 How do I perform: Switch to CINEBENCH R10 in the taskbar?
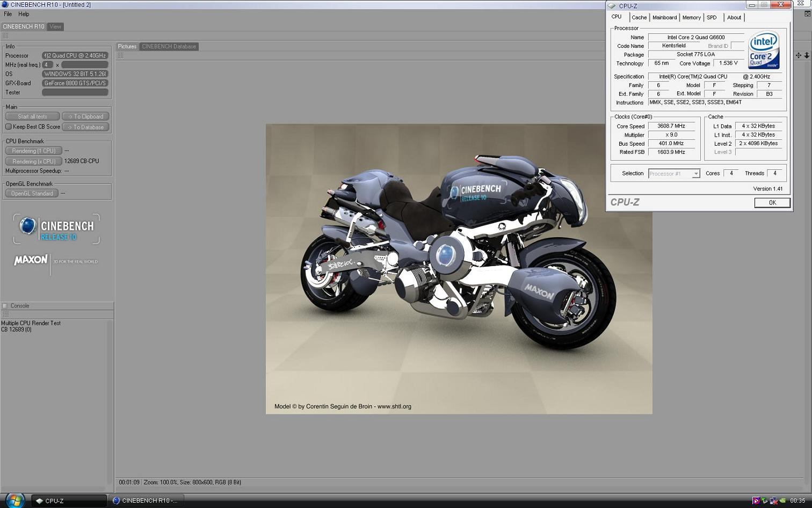coord(146,500)
